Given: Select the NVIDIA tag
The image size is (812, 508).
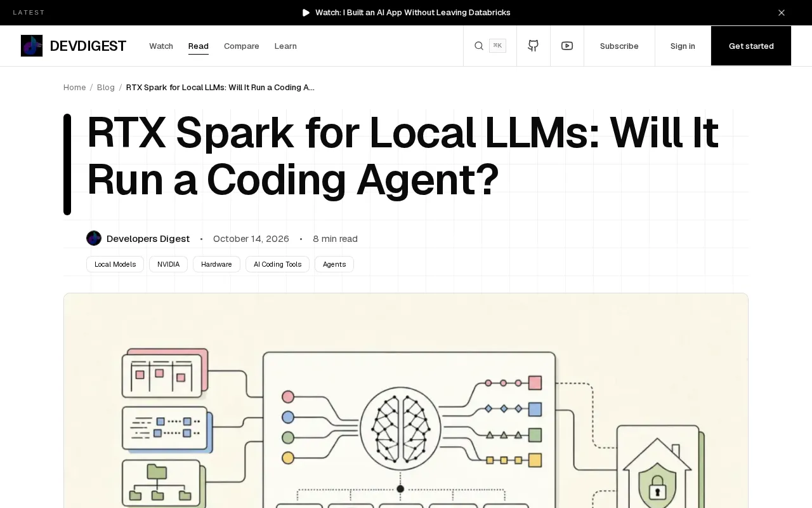Looking at the screenshot, I should point(168,264).
